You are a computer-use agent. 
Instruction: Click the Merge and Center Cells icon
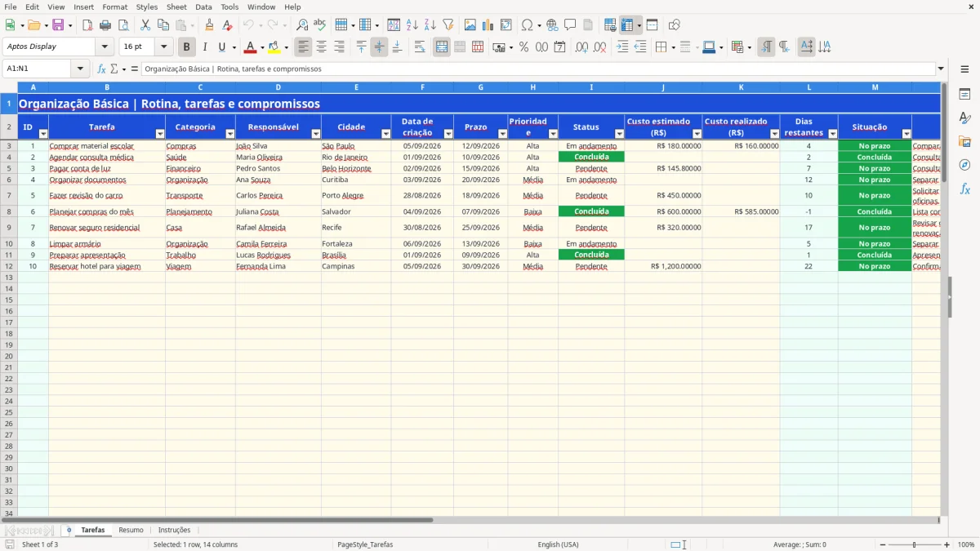(442, 47)
